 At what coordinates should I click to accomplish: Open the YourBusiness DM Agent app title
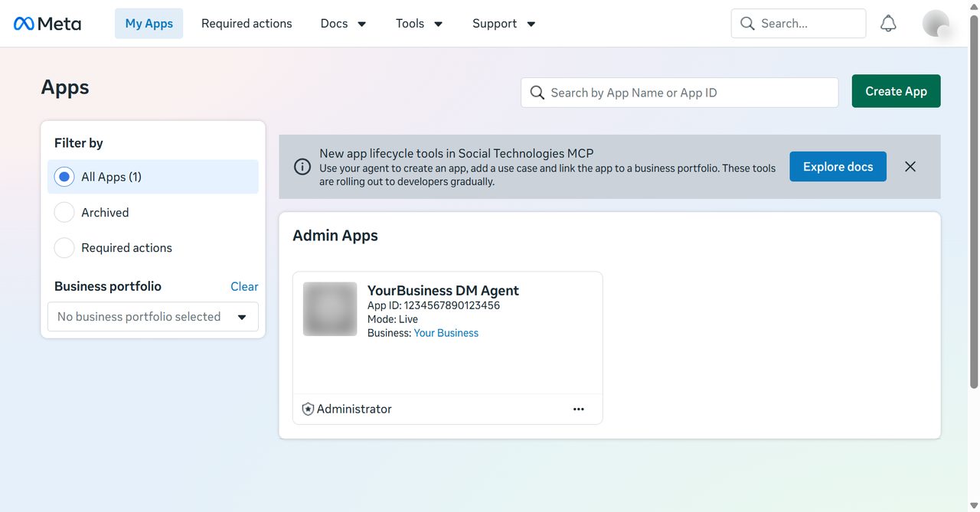(x=443, y=290)
